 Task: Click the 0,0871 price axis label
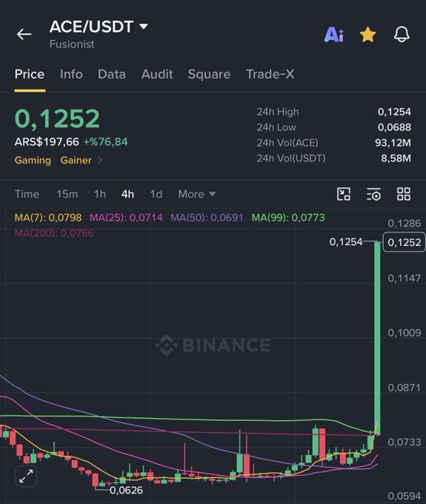point(405,388)
